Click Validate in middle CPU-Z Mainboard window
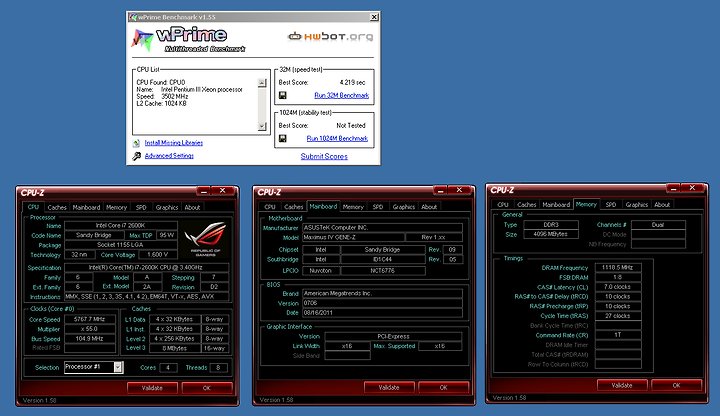This screenshot has width=720, height=416. coord(389,388)
